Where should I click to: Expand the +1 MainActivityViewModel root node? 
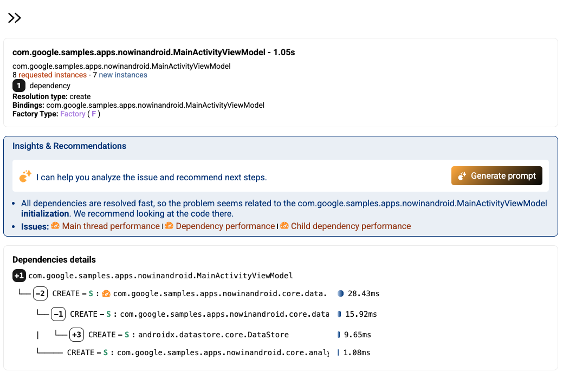point(19,276)
